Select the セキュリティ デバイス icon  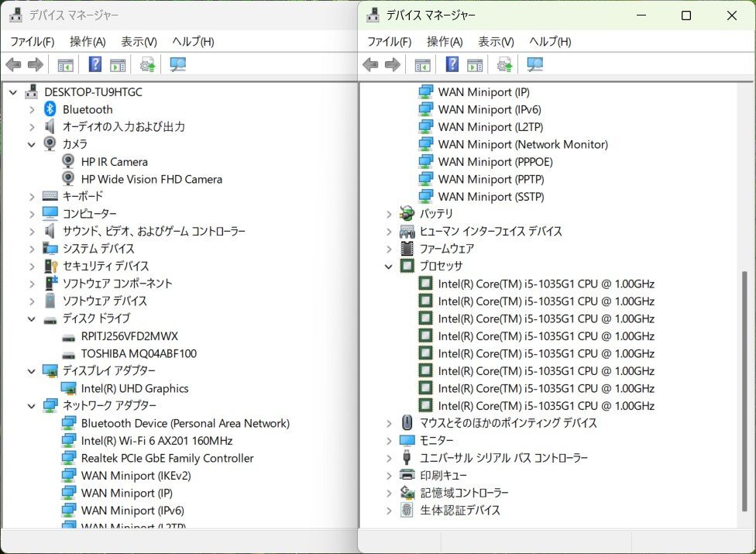(x=50, y=266)
